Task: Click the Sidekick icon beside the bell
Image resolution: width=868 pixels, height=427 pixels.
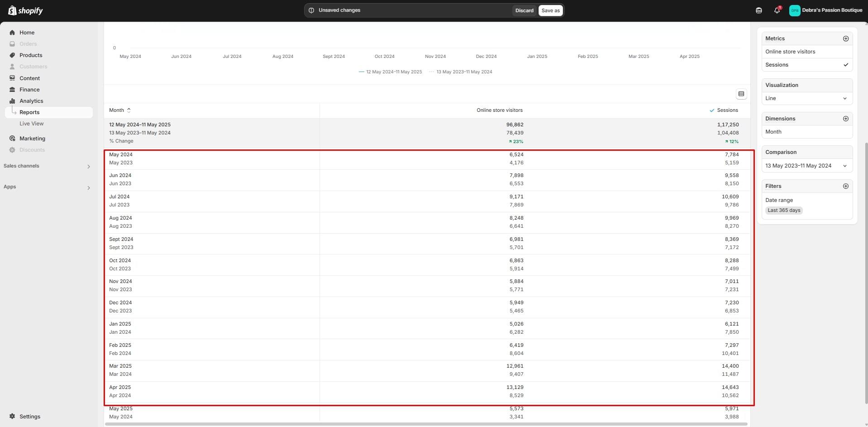Action: 759,10
